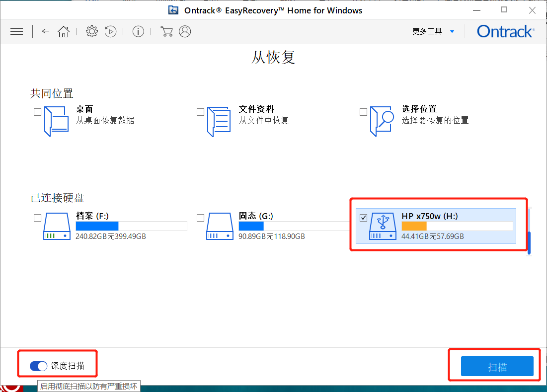Click the 档案 (F:) usage bar
547x392 pixels.
pos(131,226)
